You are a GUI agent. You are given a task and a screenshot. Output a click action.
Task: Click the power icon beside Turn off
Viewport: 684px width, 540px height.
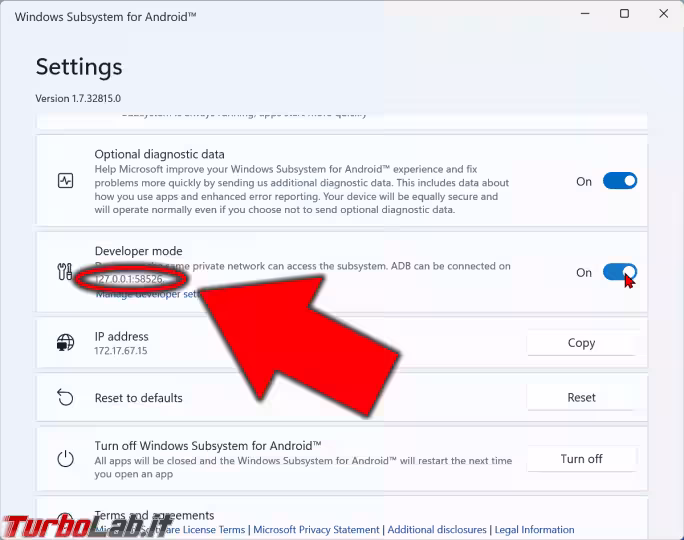65,459
